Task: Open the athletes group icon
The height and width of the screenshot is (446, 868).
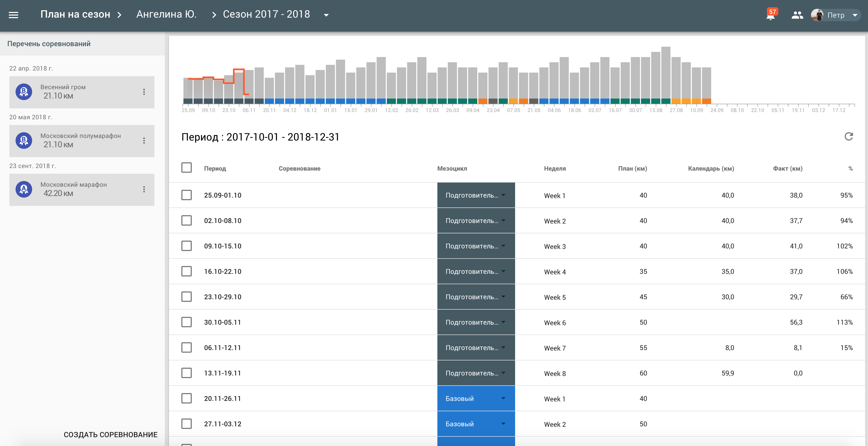Action: (x=797, y=15)
